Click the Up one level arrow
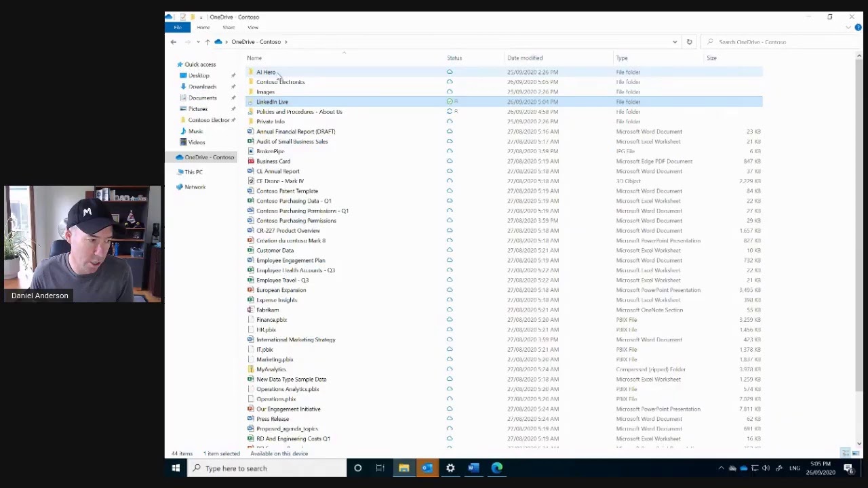This screenshot has width=868, height=488. pos(208,42)
